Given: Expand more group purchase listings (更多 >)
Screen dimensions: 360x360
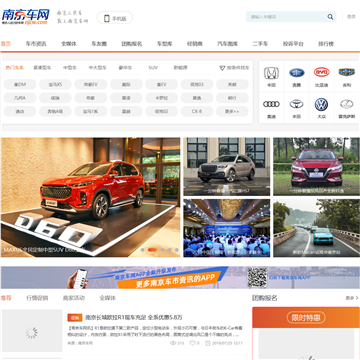Looking at the screenshot, I should point(352,298).
